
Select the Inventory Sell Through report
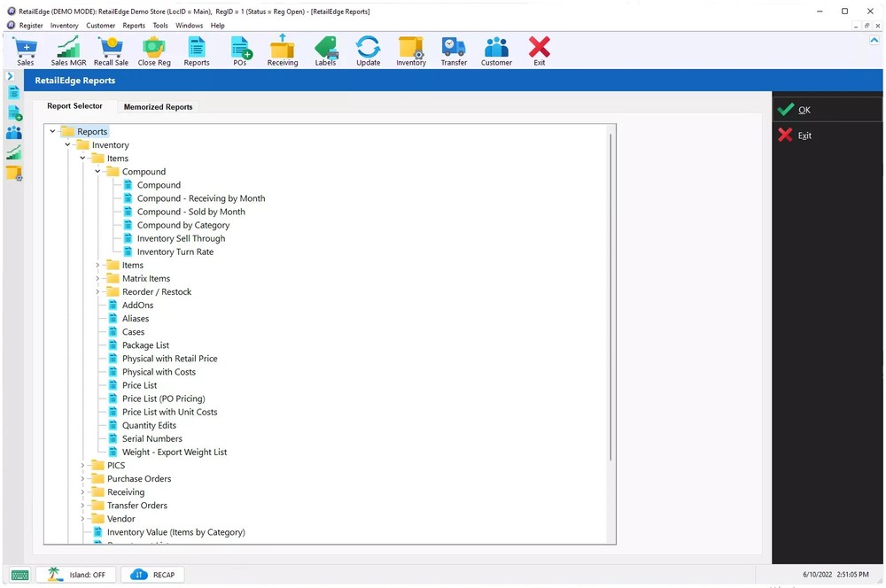tap(181, 238)
